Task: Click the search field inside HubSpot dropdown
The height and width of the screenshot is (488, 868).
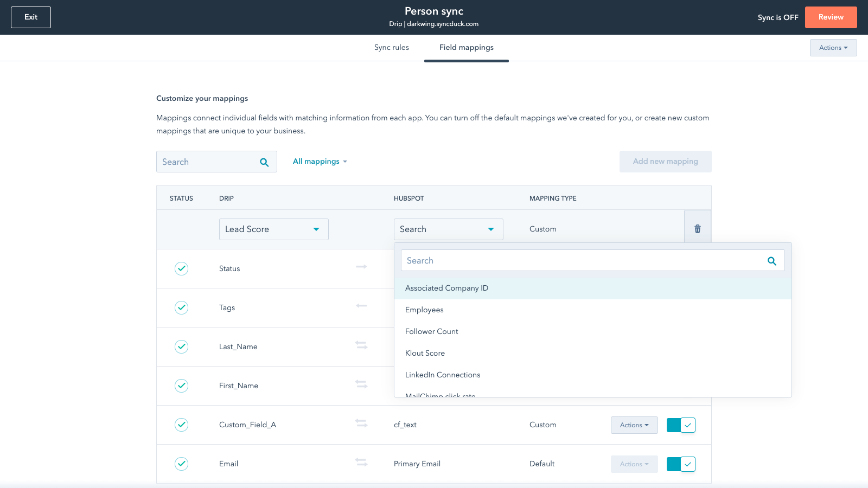Action: point(580,261)
